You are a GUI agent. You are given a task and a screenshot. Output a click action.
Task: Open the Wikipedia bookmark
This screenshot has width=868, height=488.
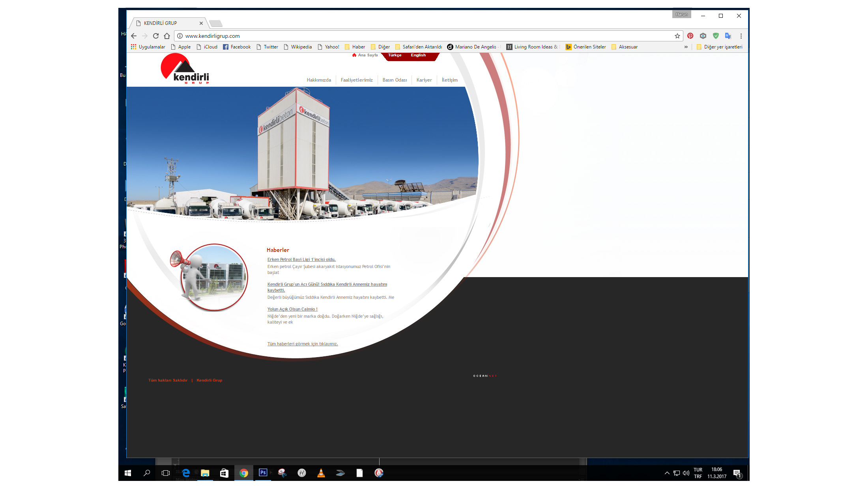[x=297, y=47]
